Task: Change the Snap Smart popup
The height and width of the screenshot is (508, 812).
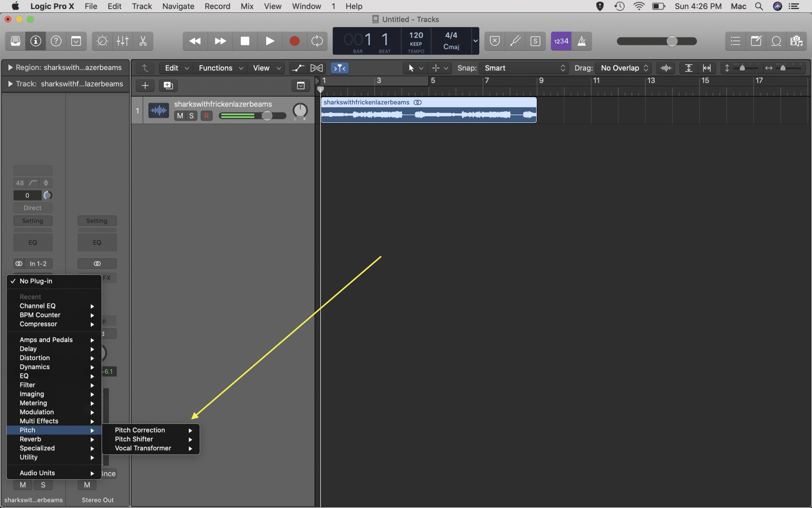Action: point(524,68)
